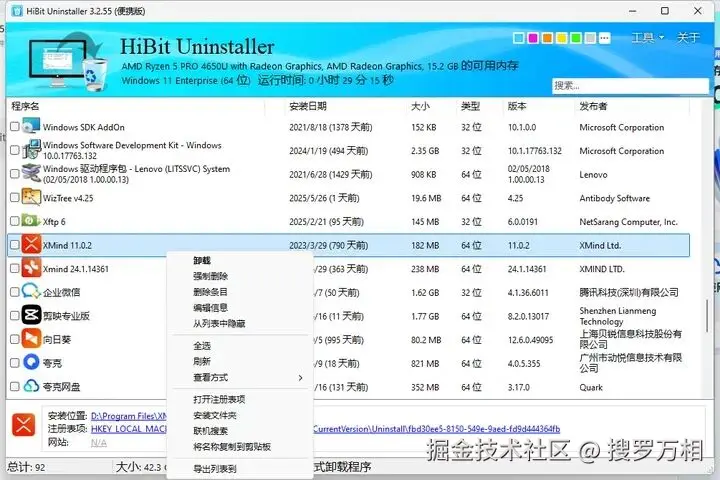Viewport: 720px width, 480px height.
Task: Tick the XMind 11.0.2 checkbox
Action: click(15, 245)
